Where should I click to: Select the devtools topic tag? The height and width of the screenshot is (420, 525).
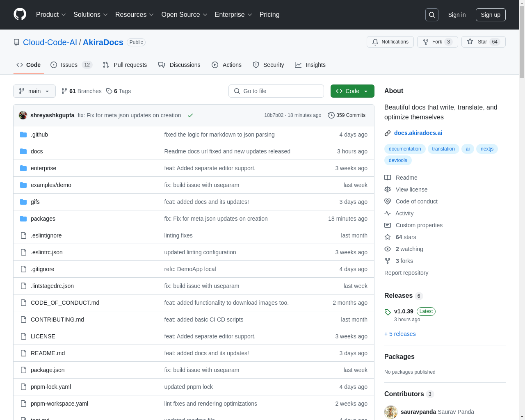398,160
